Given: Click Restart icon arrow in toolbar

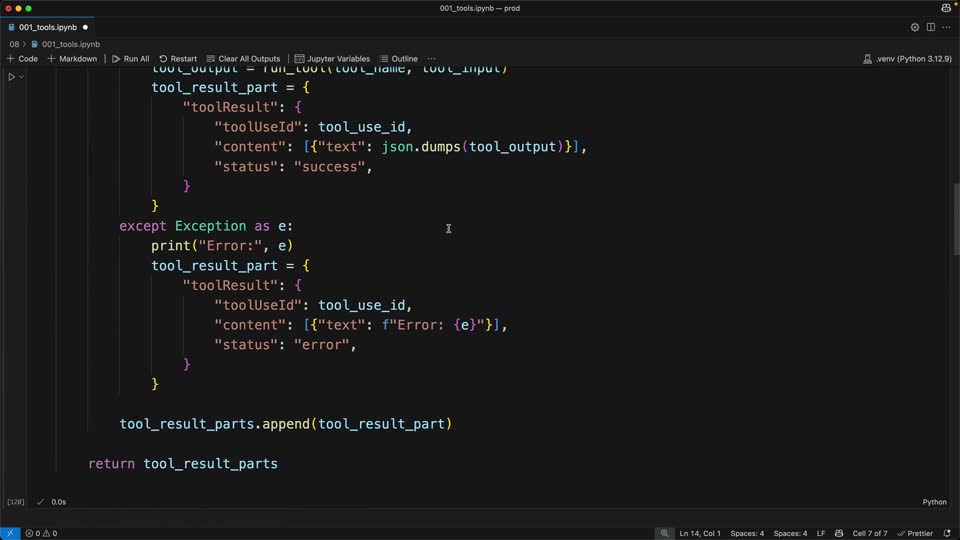Looking at the screenshot, I should coord(163,59).
